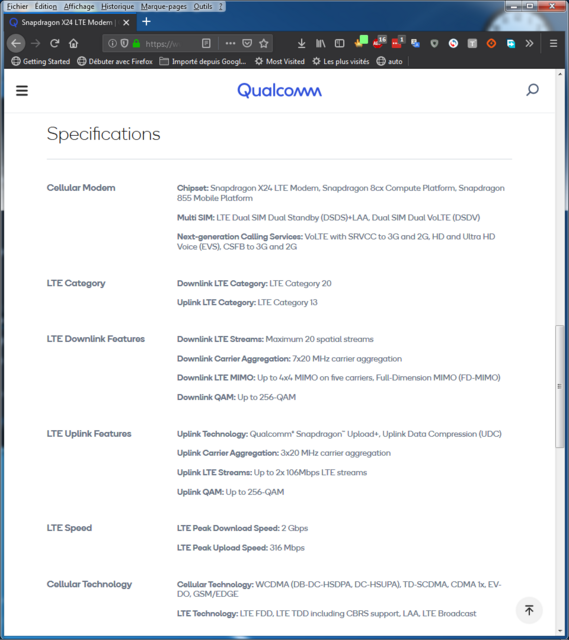Click the Specifications heading
This screenshot has width=569, height=640.
(x=103, y=134)
